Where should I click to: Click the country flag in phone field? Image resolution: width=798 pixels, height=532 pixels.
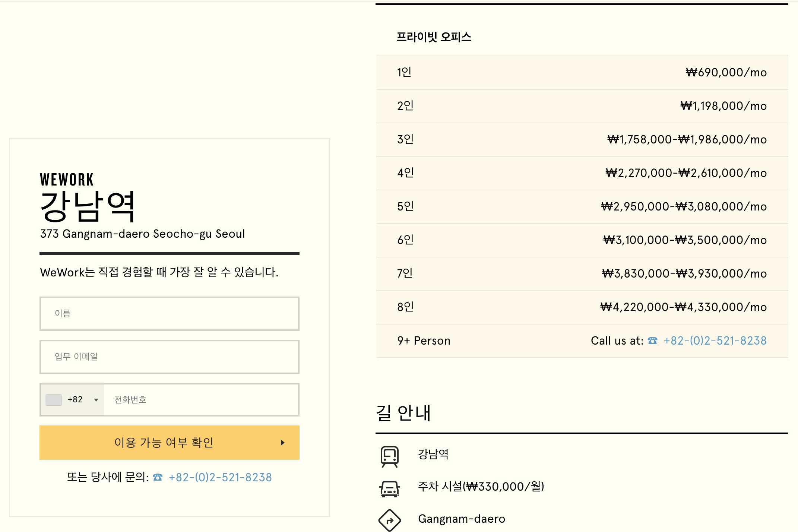click(x=54, y=400)
